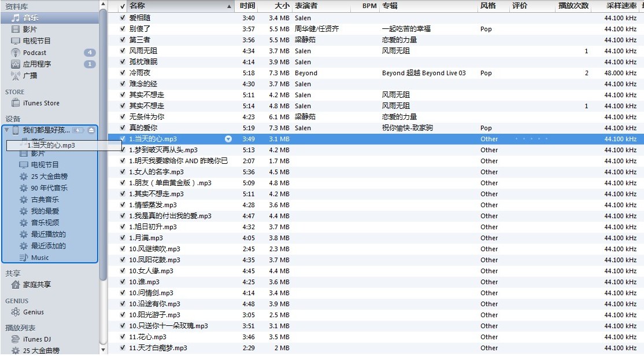The height and width of the screenshot is (356, 644).
Task: Toggle checkbox for 1.梦到破灭再从头.mp3
Action: click(x=123, y=149)
